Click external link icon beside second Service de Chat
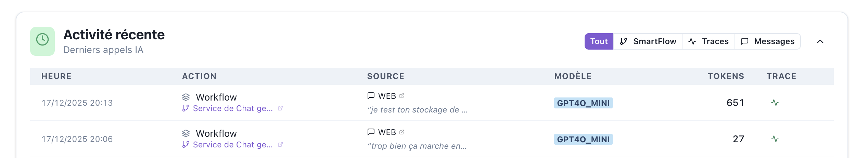868x158 pixels. 280,145
